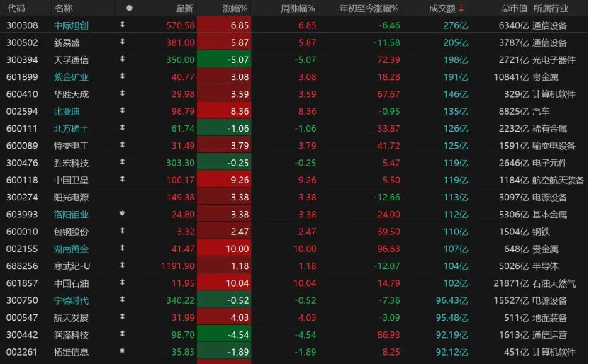The height and width of the screenshot is (364, 589).
Task: Click the 年初至今涨幅% column header
Action: tap(369, 8)
